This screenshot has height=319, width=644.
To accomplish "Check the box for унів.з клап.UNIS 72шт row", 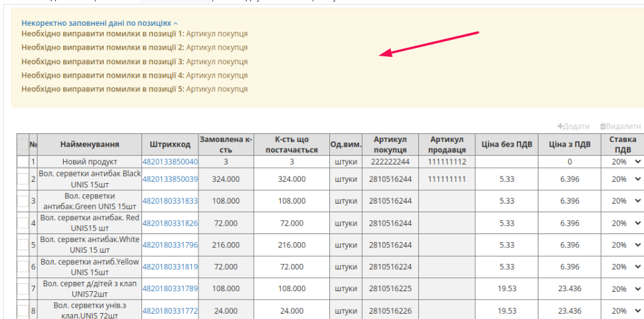I will (23, 310).
